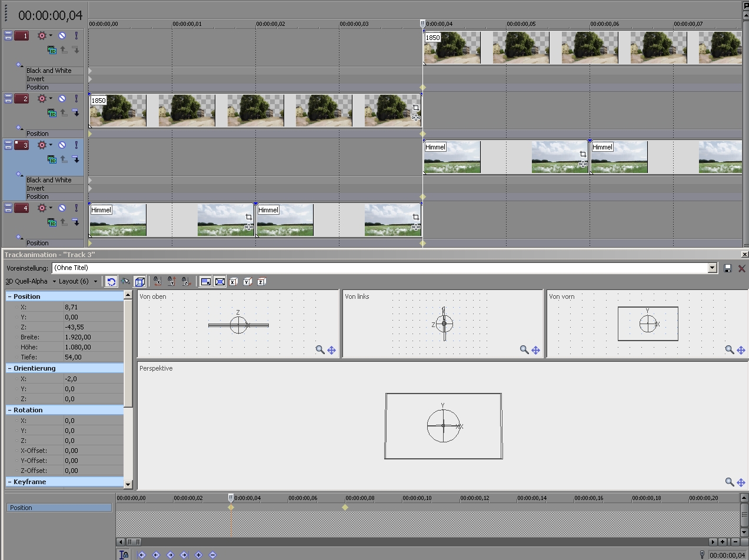Screen dimensions: 749x560
Task: Select the second keyframe diamond on Position timeline
Action: click(345, 507)
